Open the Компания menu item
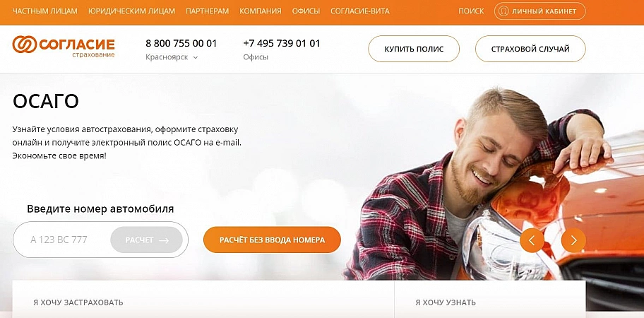This screenshot has width=644, height=318. (261, 11)
